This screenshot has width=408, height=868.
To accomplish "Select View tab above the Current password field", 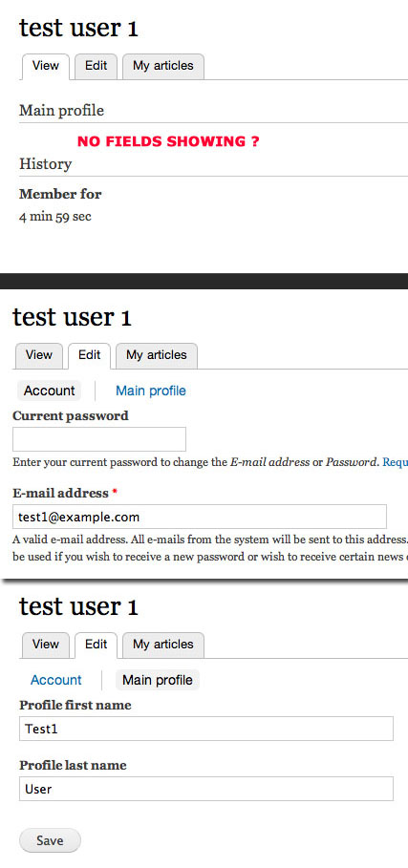I will click(39, 355).
